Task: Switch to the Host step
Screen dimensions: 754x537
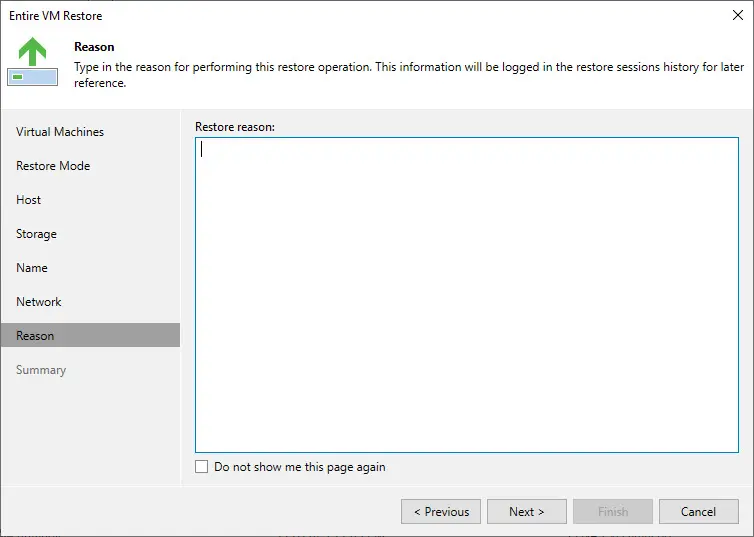Action: click(x=28, y=200)
